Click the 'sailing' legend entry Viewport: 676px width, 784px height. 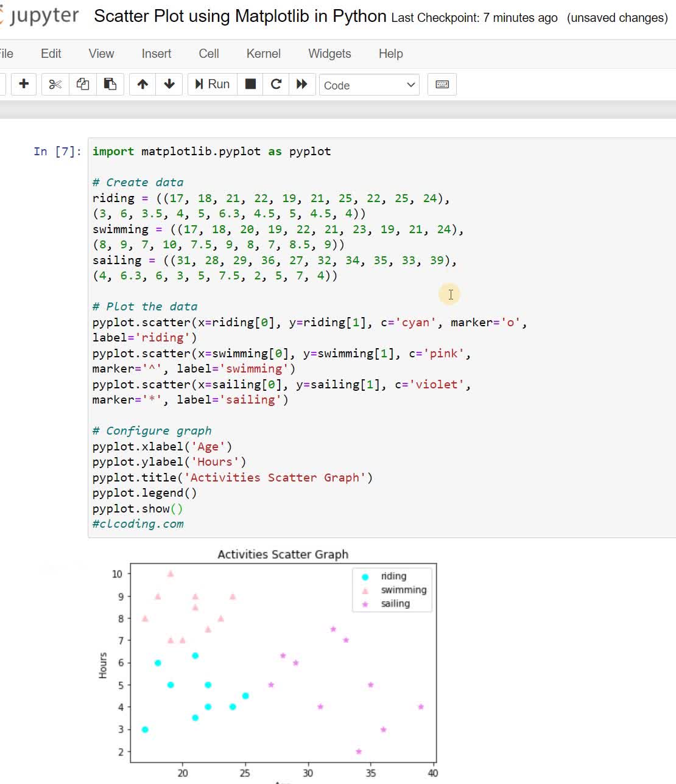[x=395, y=604]
